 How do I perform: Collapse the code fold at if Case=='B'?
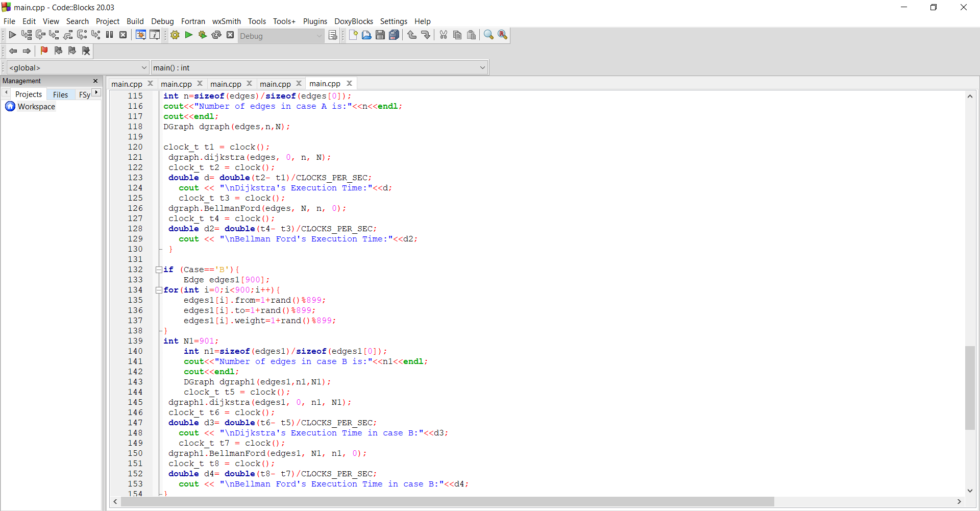point(159,270)
